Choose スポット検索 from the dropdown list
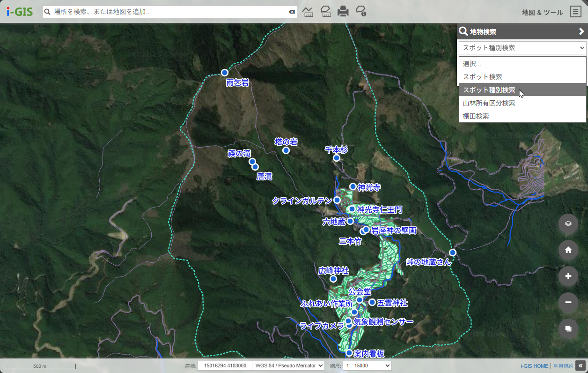Image resolution: width=588 pixels, height=373 pixels. click(522, 77)
